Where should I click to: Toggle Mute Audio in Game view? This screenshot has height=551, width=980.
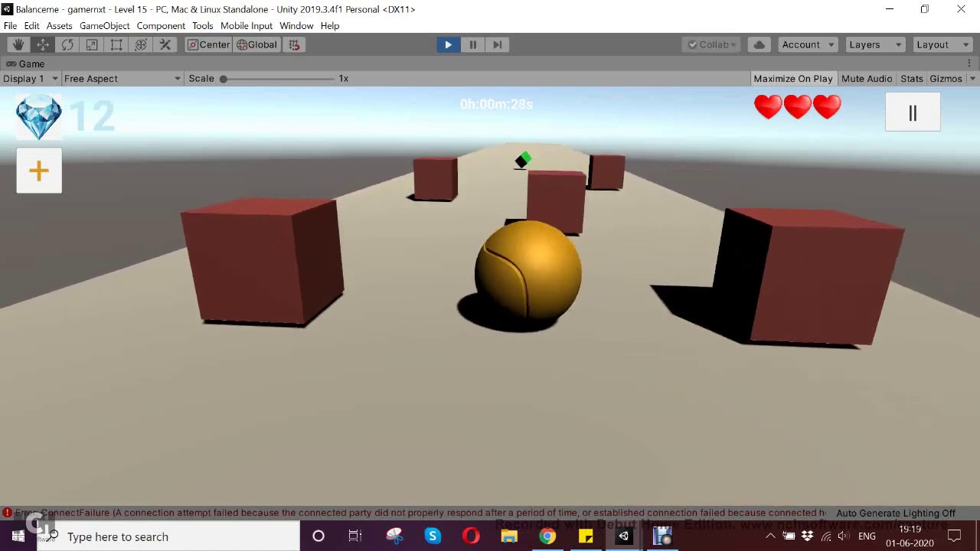867,78
